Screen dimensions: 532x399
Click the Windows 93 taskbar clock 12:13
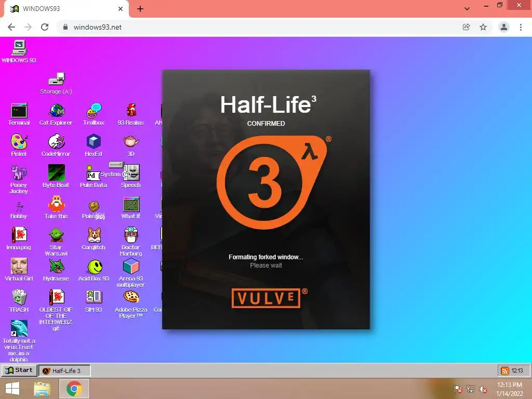[517, 370]
